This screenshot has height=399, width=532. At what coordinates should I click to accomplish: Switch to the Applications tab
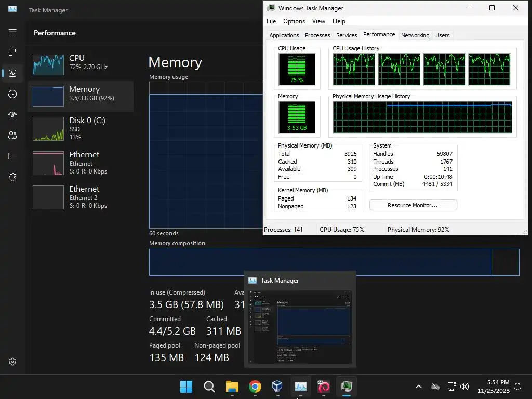[x=284, y=35]
